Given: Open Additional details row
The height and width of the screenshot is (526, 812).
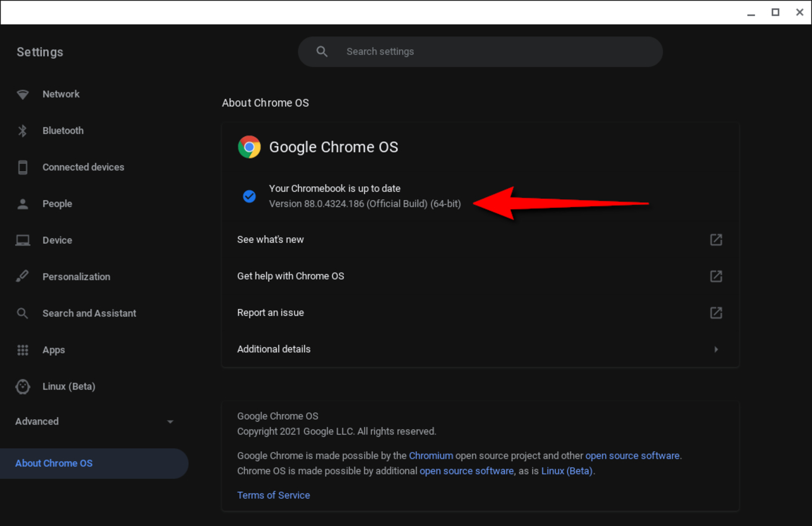Looking at the screenshot, I should click(x=480, y=349).
